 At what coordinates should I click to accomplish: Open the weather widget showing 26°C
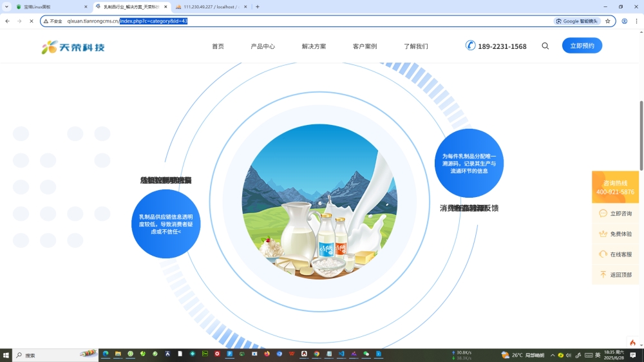tap(522, 355)
